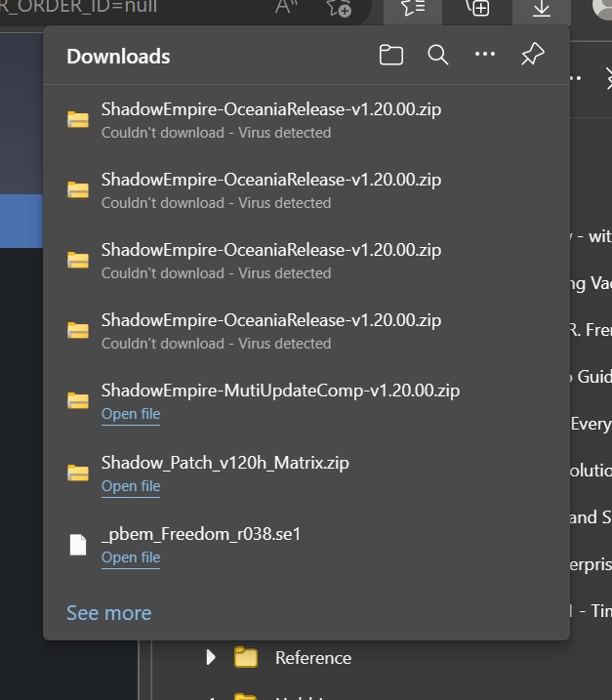Click zip icon of ShadowEmpire-MutiUpdateComp download
This screenshot has height=700, width=612.
pos(78,400)
